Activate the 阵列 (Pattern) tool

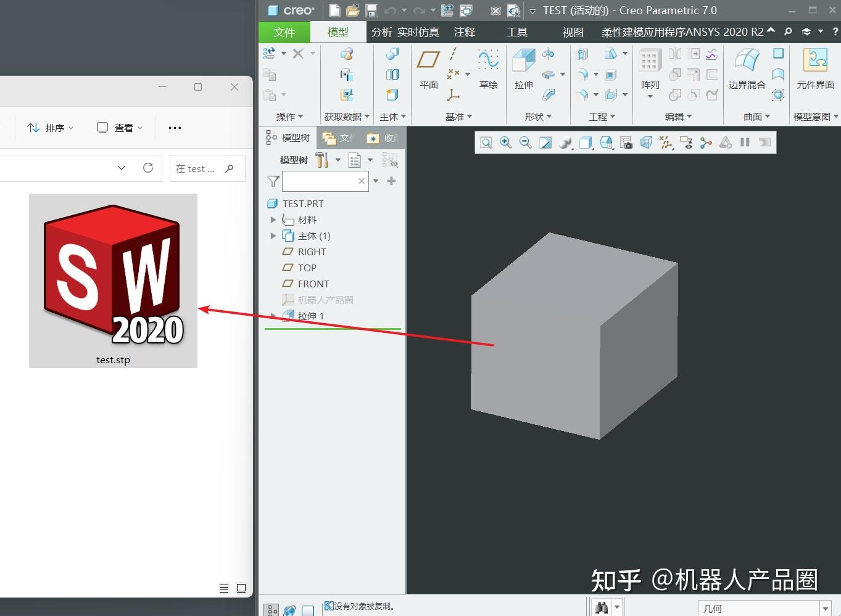(x=649, y=65)
